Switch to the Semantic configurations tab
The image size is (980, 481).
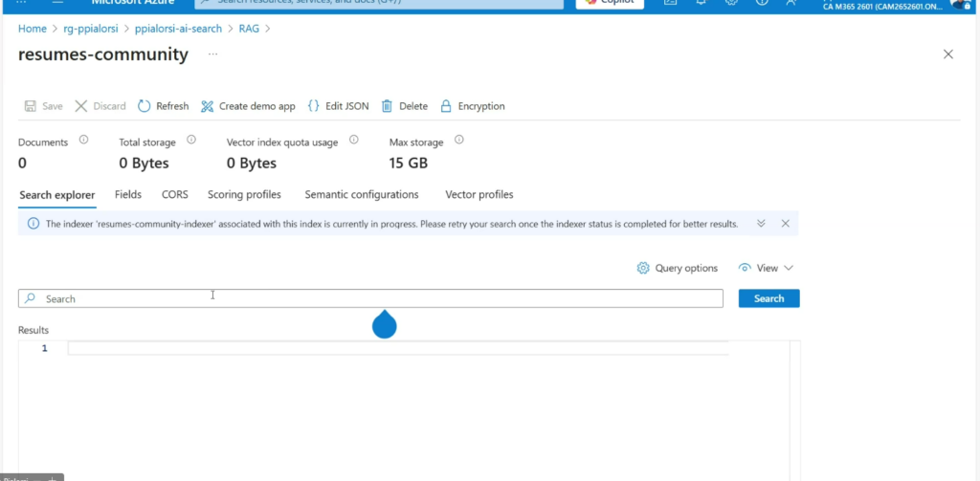tap(361, 195)
